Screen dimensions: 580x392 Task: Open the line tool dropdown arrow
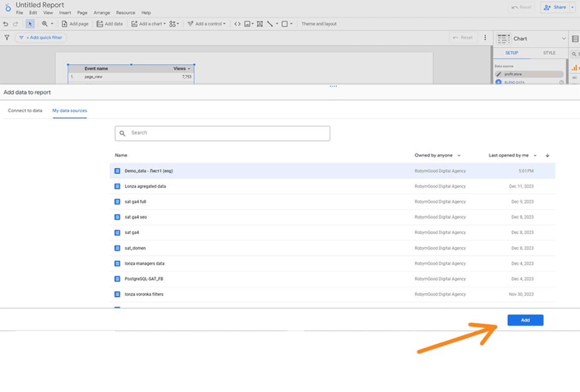[x=277, y=24]
